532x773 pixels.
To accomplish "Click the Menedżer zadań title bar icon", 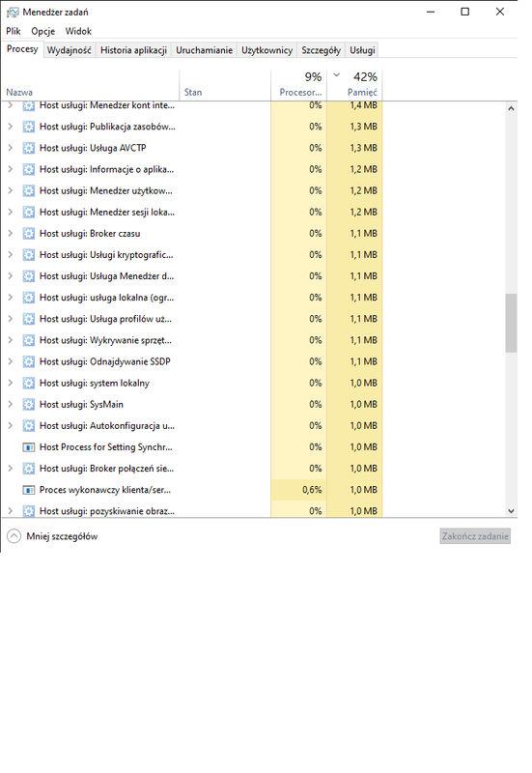I will (13, 12).
